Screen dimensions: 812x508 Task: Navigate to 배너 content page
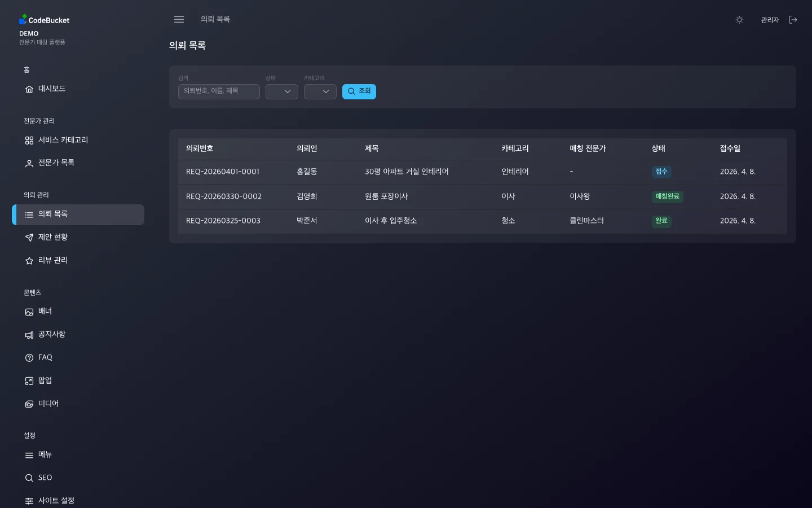click(45, 312)
